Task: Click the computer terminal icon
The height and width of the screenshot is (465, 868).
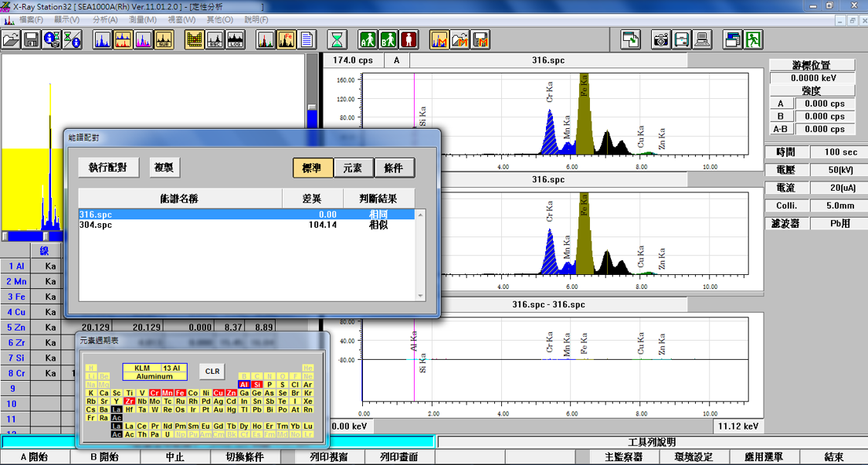Action: pos(703,40)
